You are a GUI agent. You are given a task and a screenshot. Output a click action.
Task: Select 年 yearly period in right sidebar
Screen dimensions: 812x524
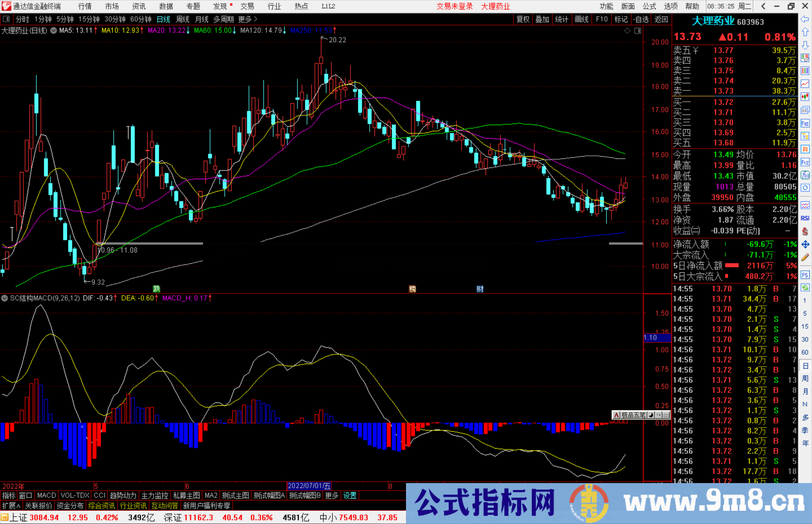point(805,443)
